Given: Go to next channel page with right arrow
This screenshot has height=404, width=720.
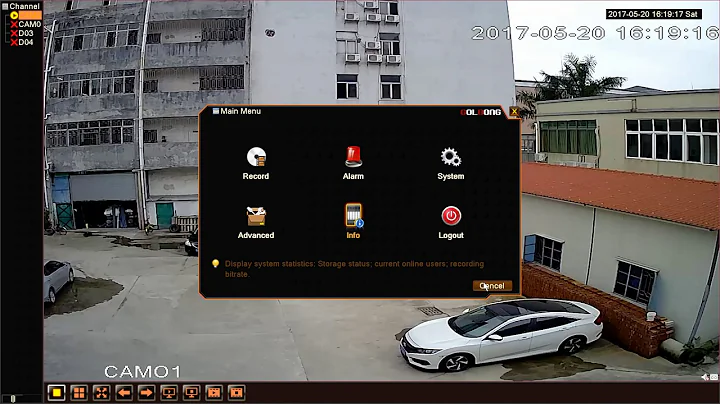Looking at the screenshot, I should 146,393.
